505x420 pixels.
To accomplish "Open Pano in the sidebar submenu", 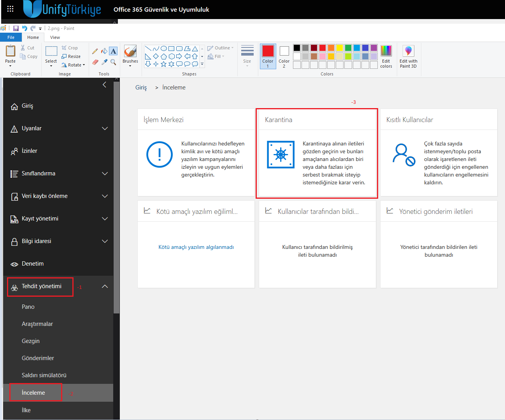I will point(28,307).
